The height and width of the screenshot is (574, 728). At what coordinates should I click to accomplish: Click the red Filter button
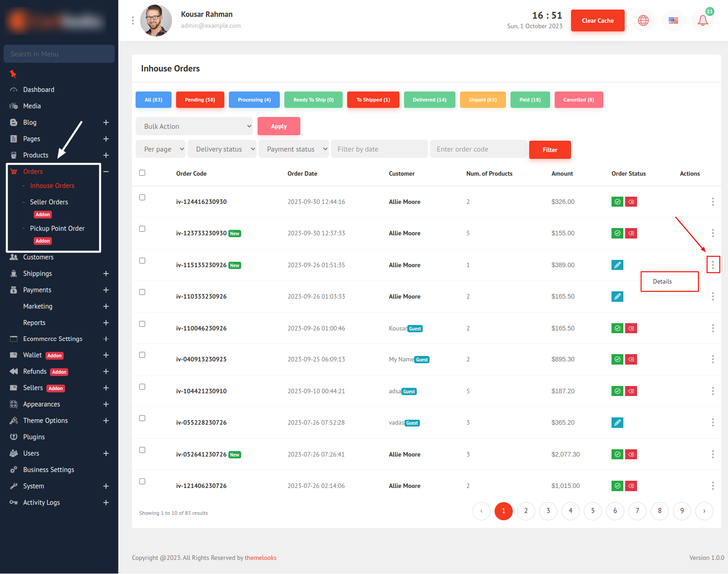click(550, 150)
